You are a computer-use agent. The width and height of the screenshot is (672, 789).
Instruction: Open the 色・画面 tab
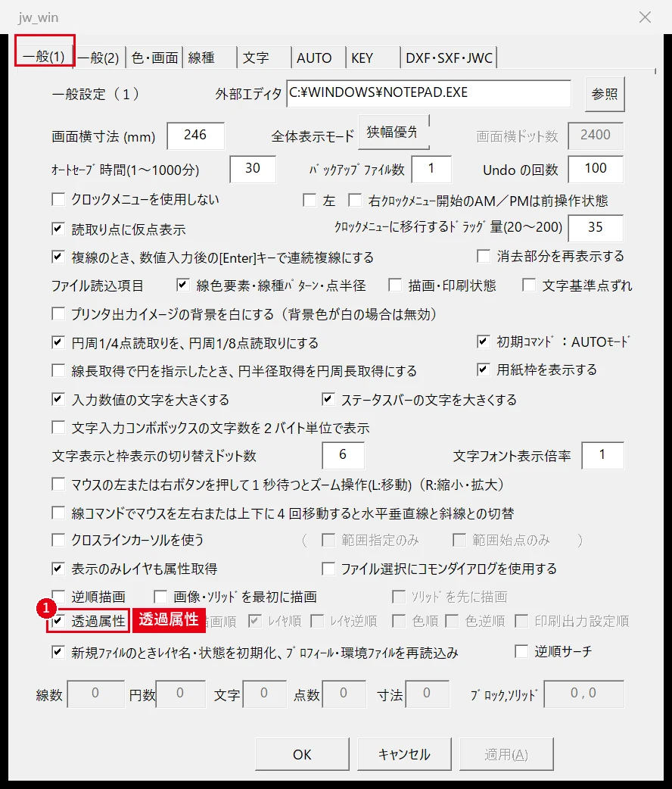[x=154, y=58]
